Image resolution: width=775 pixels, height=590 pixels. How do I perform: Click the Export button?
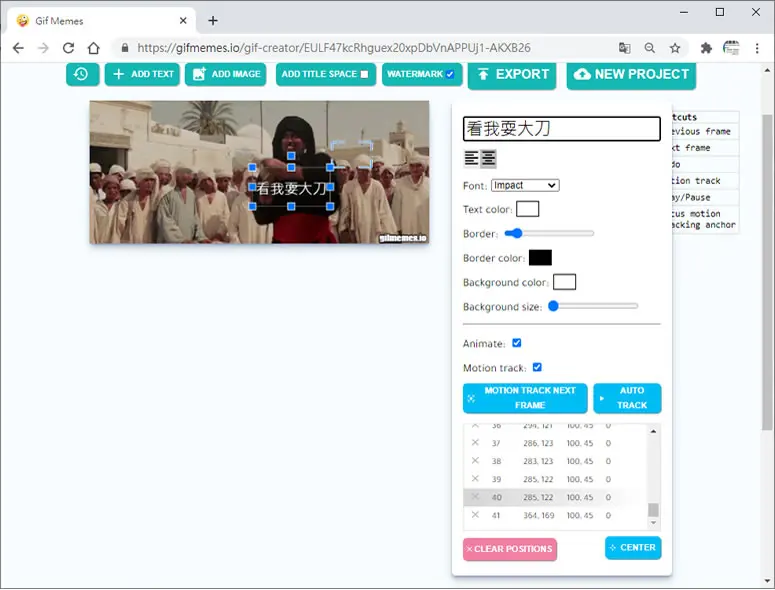pyautogui.click(x=512, y=75)
